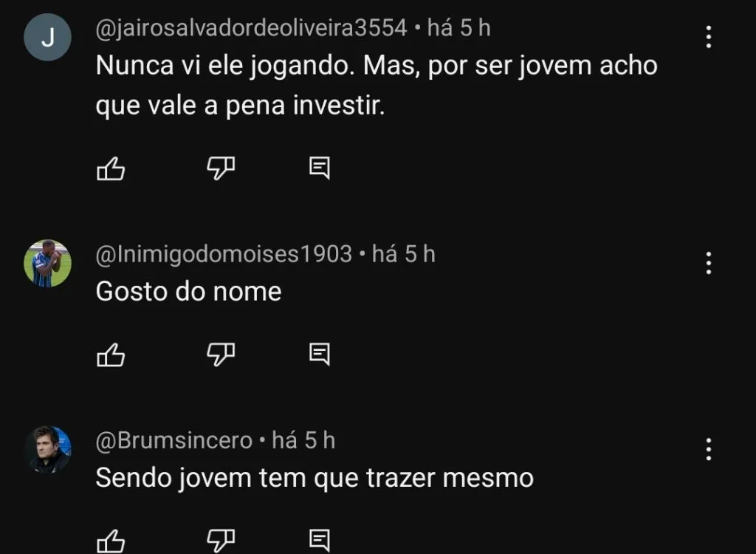Like the comment "Gosto do nome"
Viewport: 756px width, 554px height.
(x=111, y=355)
